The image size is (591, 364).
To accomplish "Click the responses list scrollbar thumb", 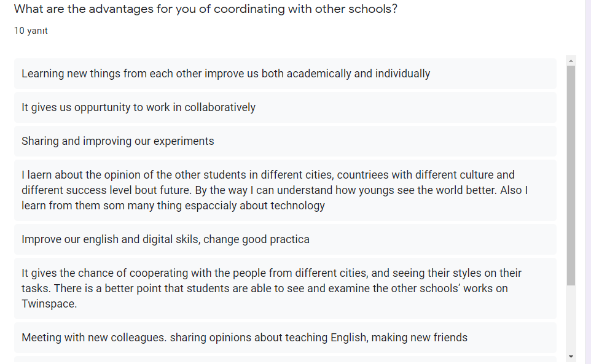I will pyautogui.click(x=571, y=175).
